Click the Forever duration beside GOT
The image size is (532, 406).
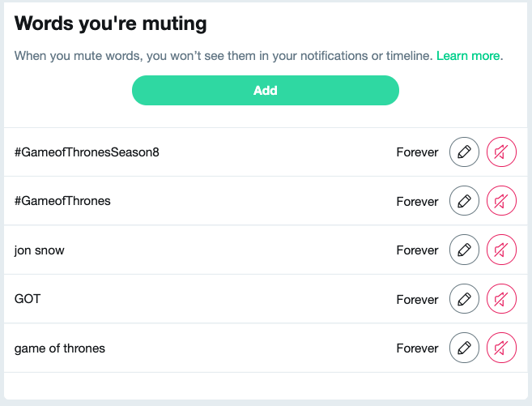[x=417, y=299]
